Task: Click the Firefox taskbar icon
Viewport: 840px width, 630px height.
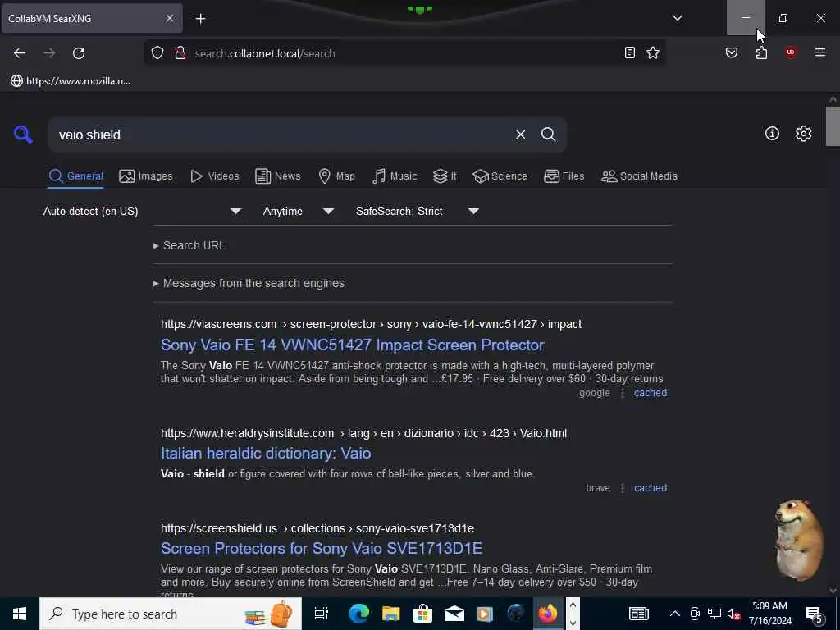Action: (547, 614)
